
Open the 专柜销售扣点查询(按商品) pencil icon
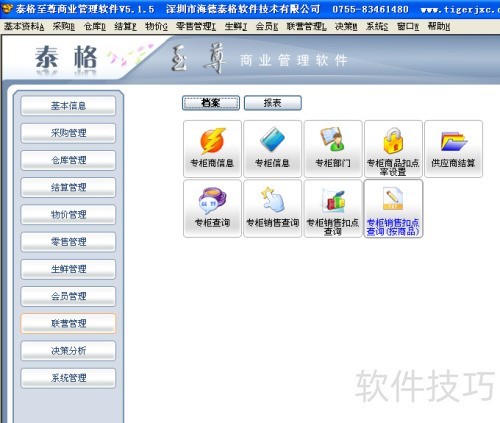(393, 208)
